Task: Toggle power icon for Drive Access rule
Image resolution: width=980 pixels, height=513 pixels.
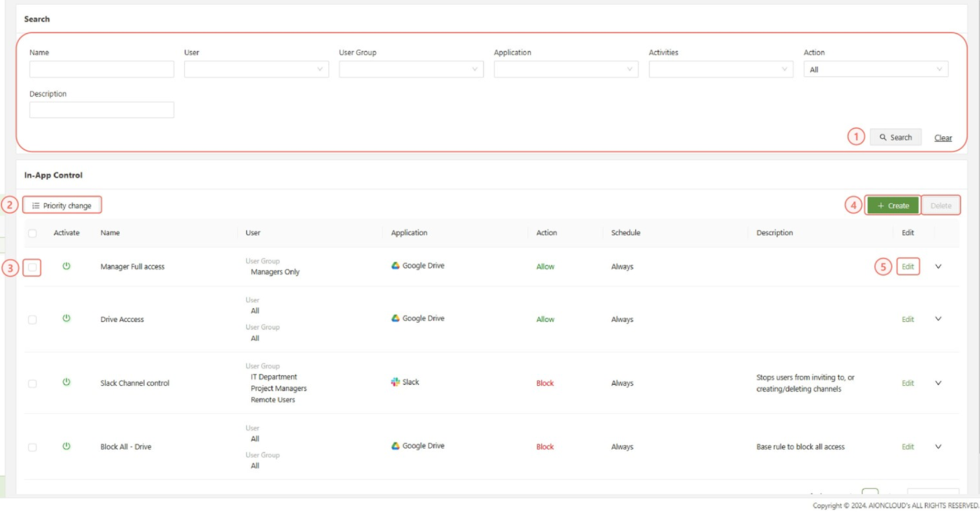Action: [x=66, y=318]
